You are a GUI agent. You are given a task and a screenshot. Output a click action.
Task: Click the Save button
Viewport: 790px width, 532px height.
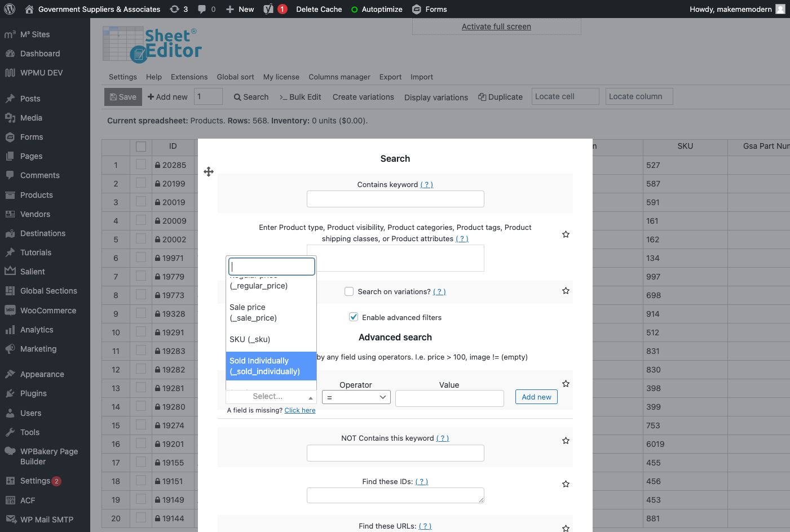point(123,97)
